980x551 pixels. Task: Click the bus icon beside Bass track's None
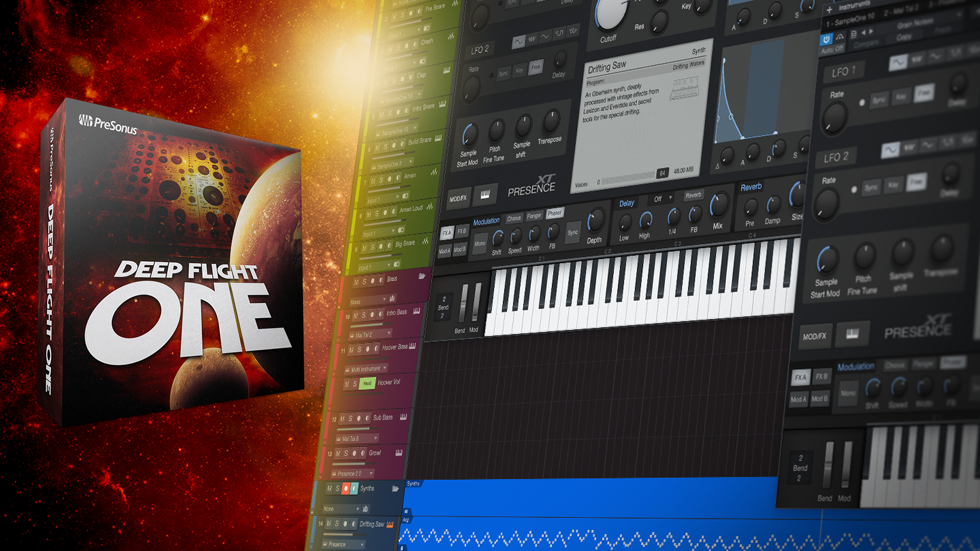point(392,298)
